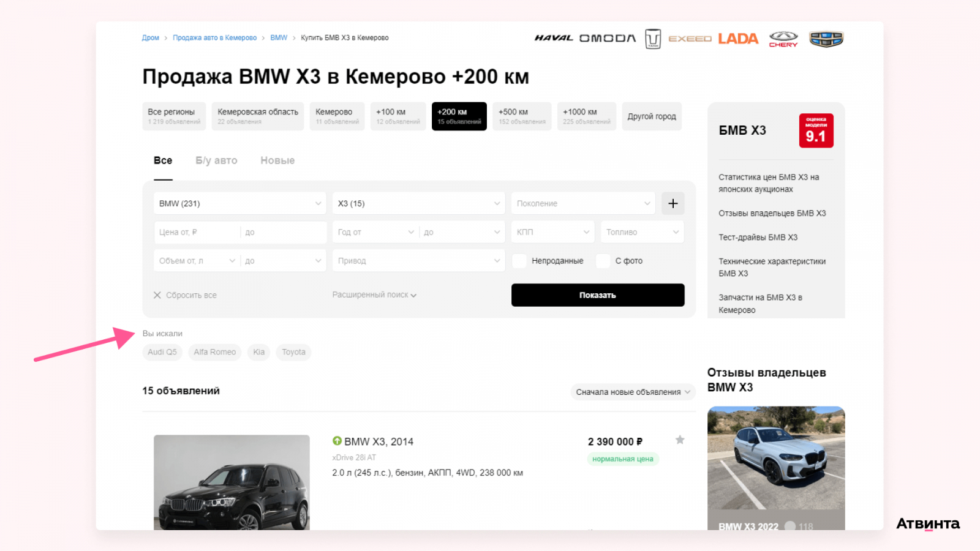
Task: Click the Отзывы владельцев BMW X3 heading
Action: (767, 380)
